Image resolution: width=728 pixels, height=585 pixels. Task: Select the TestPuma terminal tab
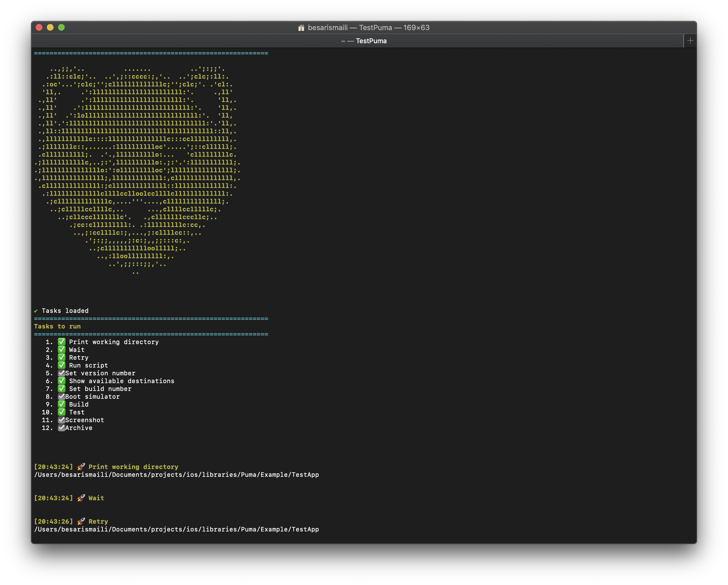point(364,41)
